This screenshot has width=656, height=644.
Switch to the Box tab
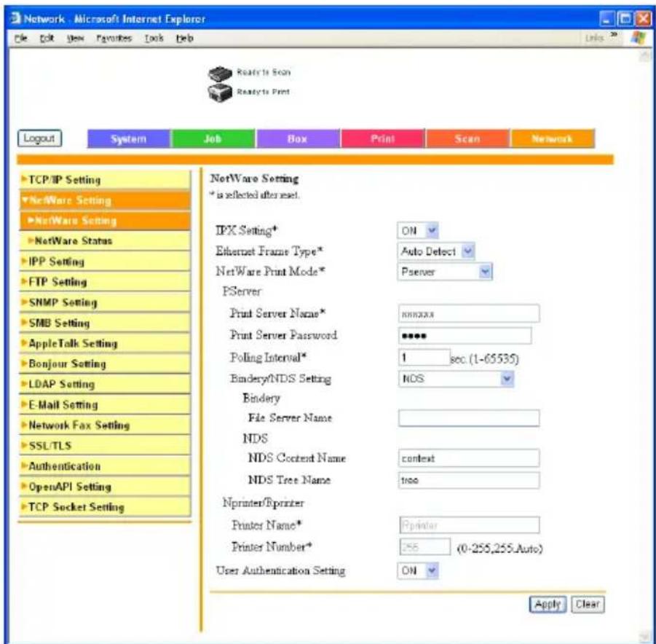[x=298, y=138]
